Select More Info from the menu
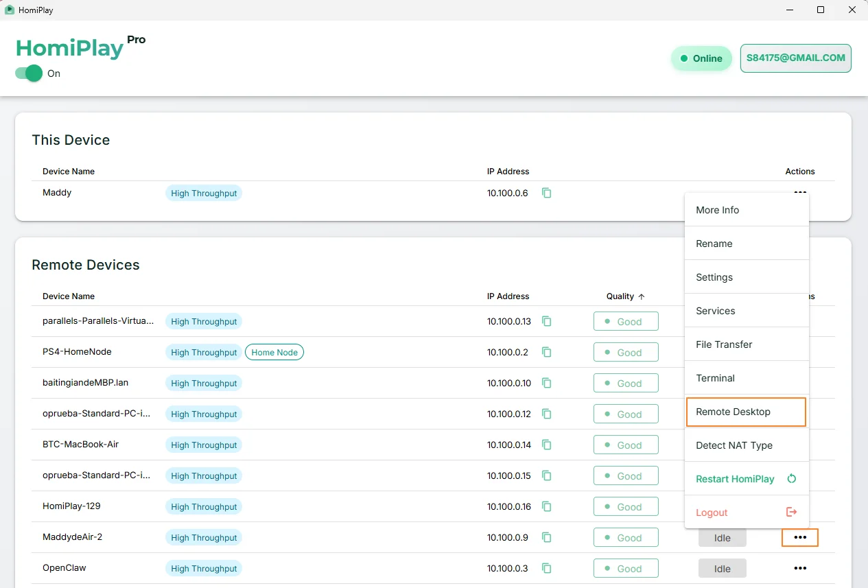Viewport: 868px width, 588px height. (x=747, y=210)
